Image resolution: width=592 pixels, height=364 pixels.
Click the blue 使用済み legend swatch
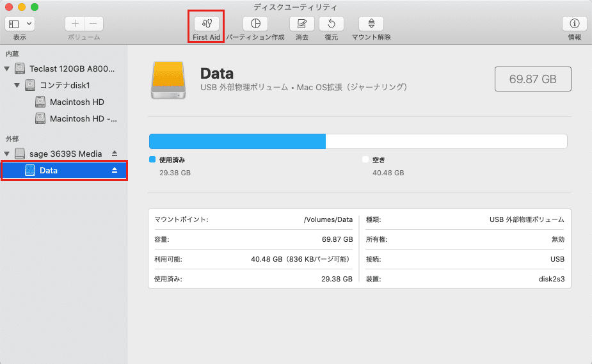152,159
